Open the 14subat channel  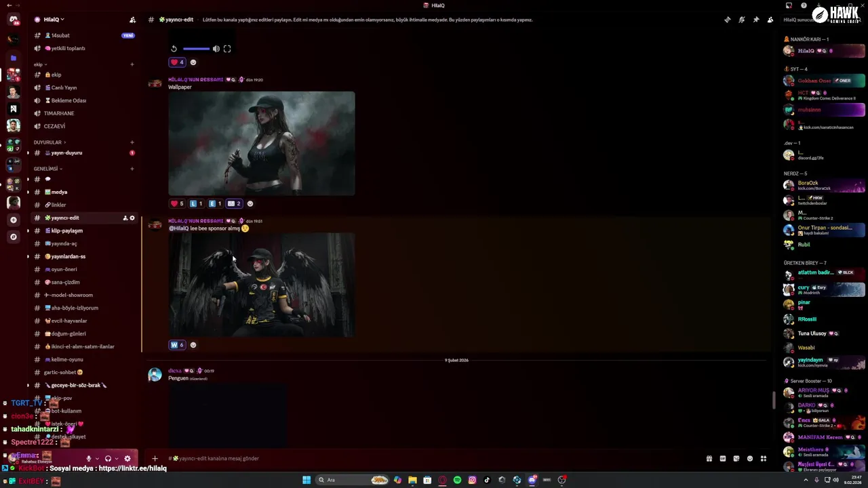point(85,35)
